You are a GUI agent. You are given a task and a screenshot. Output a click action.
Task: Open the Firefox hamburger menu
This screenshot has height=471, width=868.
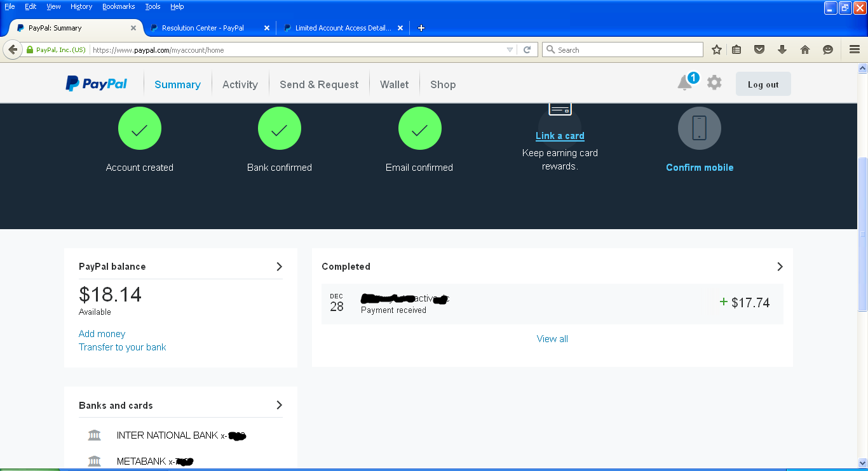855,50
